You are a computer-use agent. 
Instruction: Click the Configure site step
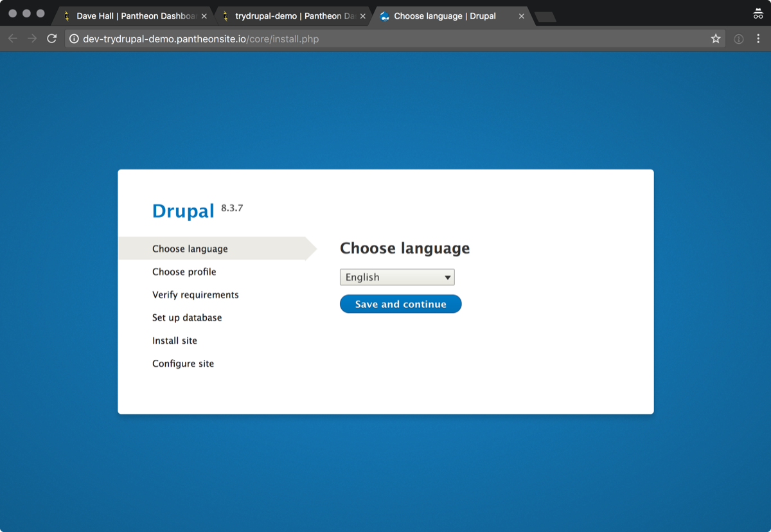pyautogui.click(x=183, y=364)
